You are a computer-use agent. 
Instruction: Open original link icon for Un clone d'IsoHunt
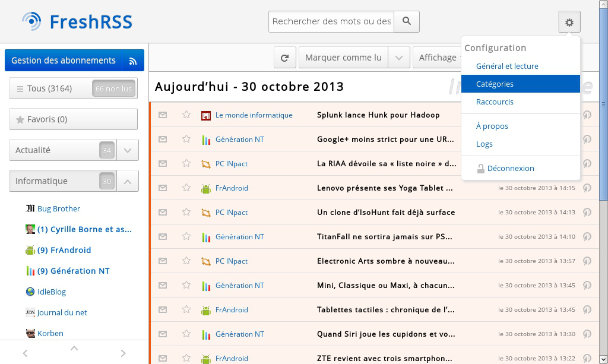pos(587,213)
